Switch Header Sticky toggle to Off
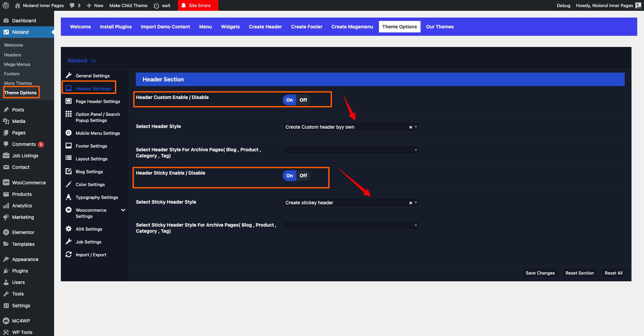The image size is (644, 336). tap(303, 176)
